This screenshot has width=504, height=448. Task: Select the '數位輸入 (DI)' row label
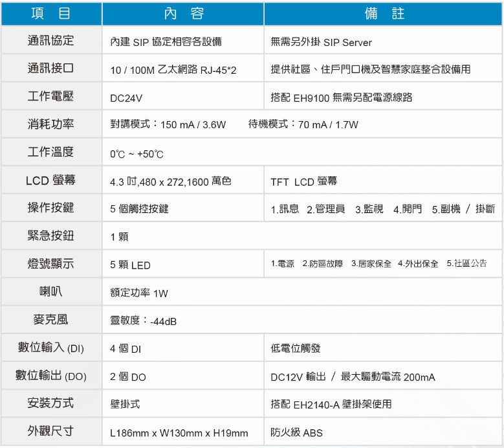click(x=50, y=348)
